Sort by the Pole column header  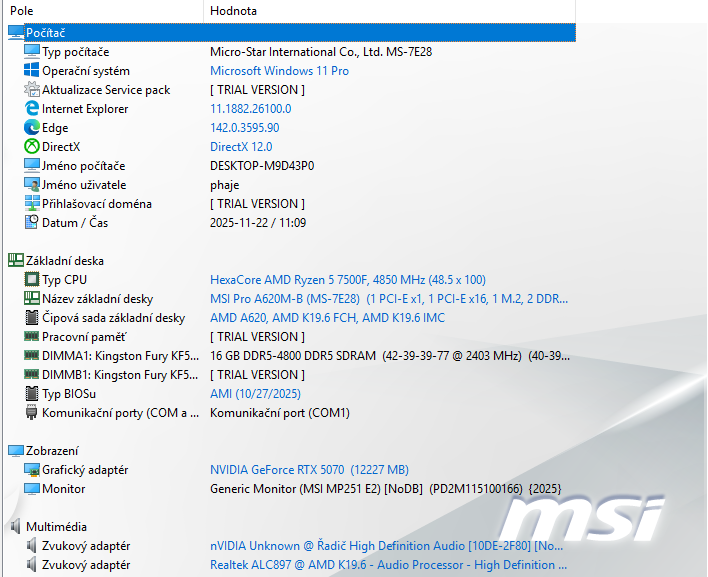(103, 11)
